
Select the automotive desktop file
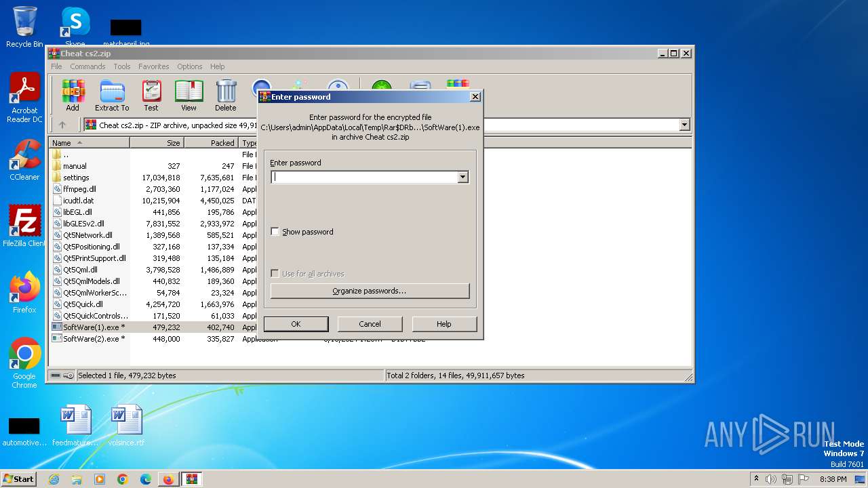pyautogui.click(x=24, y=431)
